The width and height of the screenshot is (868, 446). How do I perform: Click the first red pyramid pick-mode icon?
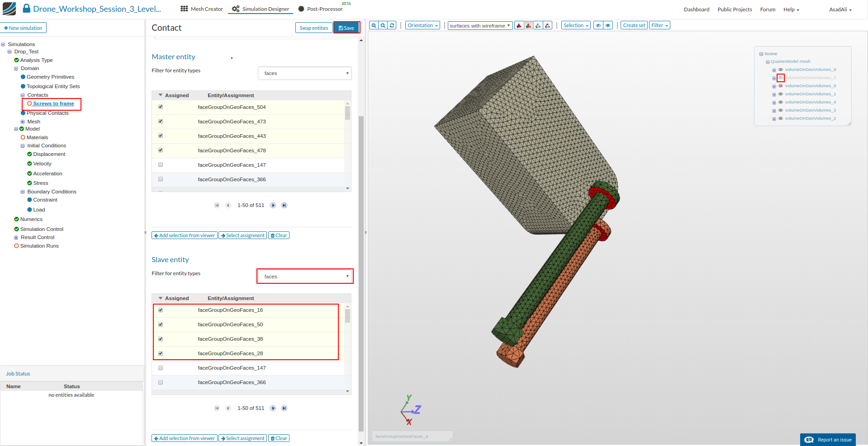519,25
